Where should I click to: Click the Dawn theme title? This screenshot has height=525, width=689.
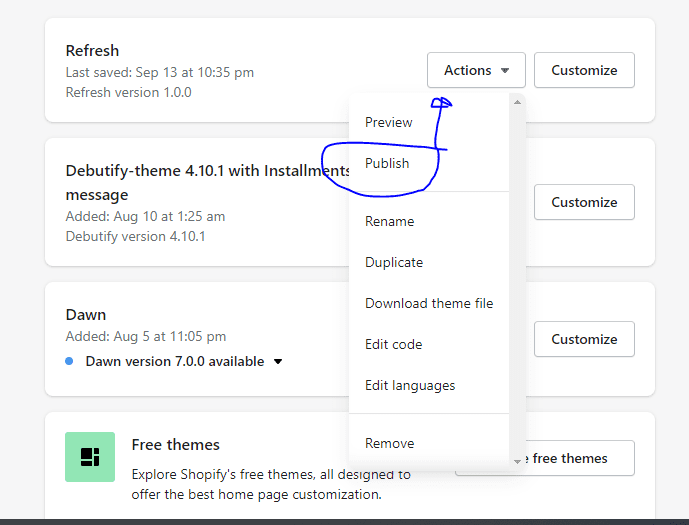pos(86,315)
